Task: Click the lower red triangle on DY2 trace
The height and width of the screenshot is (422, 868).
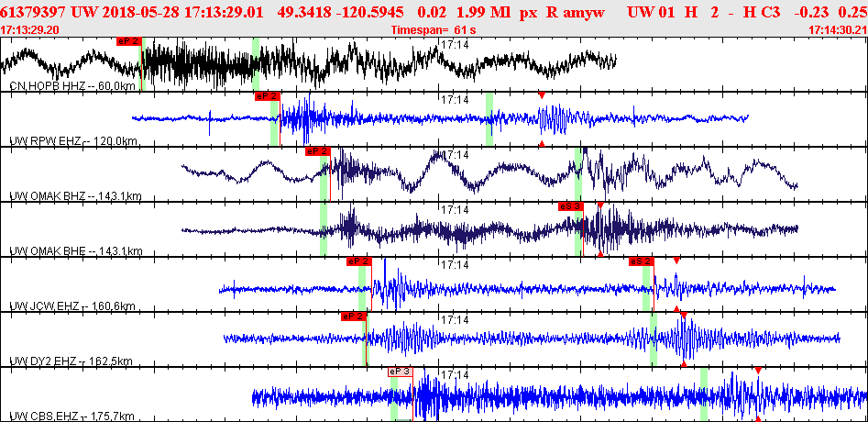Action: (x=684, y=364)
